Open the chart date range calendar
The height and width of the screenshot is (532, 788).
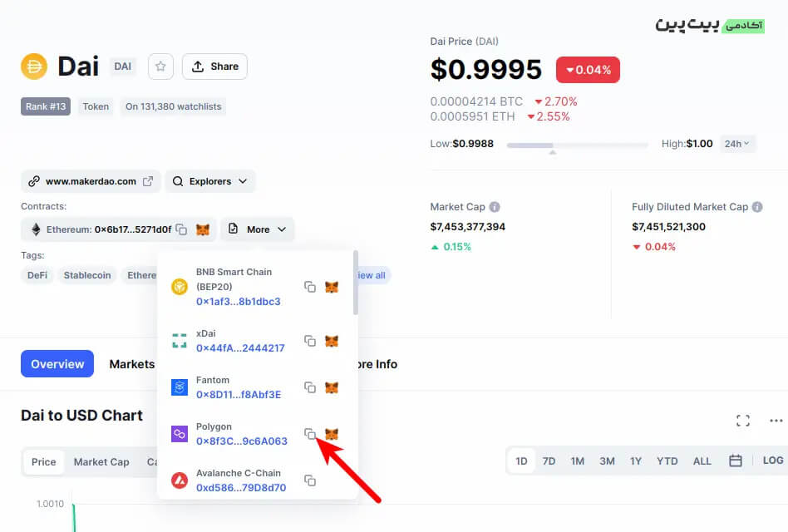pyautogui.click(x=736, y=461)
